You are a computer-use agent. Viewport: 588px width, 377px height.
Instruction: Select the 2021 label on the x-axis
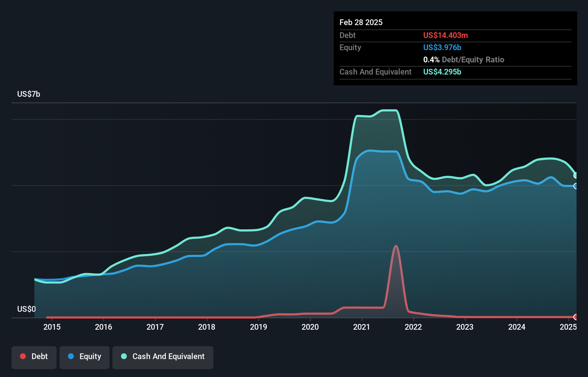coord(362,327)
